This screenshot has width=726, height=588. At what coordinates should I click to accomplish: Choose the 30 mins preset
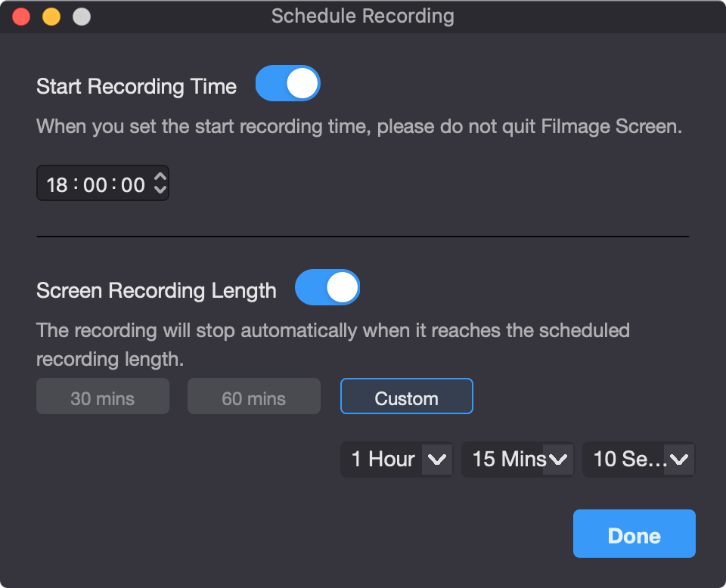[x=103, y=397]
